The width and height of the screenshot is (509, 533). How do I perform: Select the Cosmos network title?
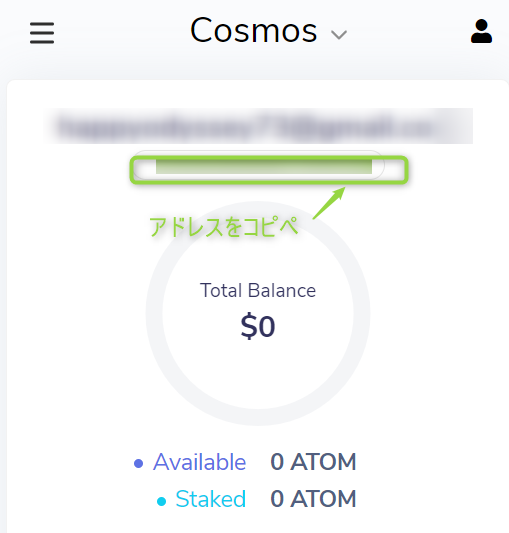coord(254,31)
